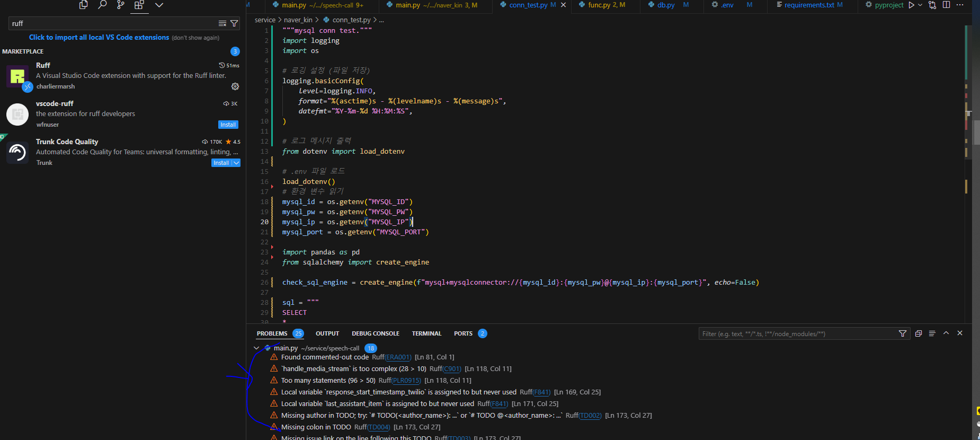Show additional views chevron in sidebar header
Screen dimensions: 980x440
point(159,5)
